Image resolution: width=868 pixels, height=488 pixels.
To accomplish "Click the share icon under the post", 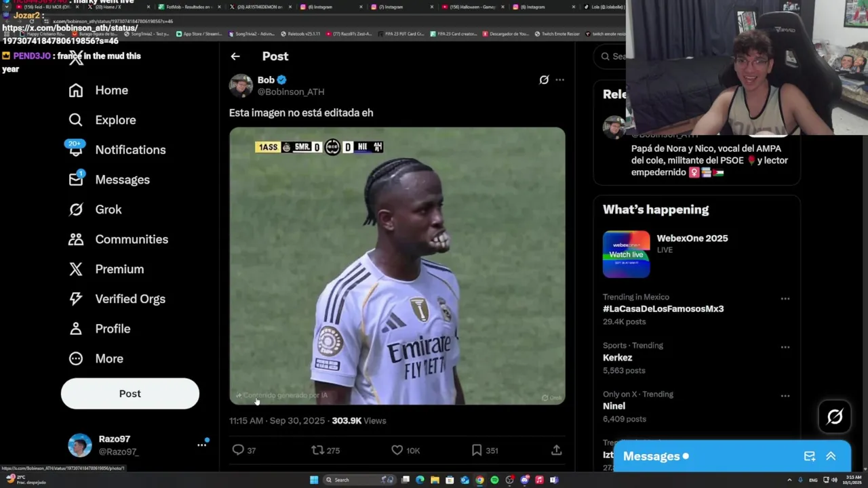I will tap(556, 450).
